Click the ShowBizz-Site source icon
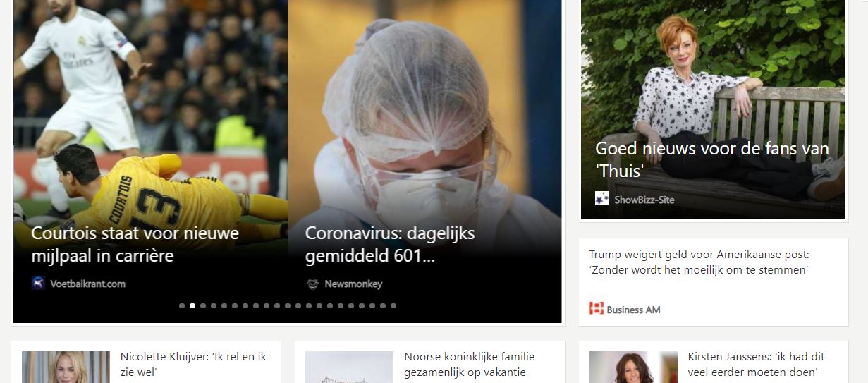 (601, 199)
